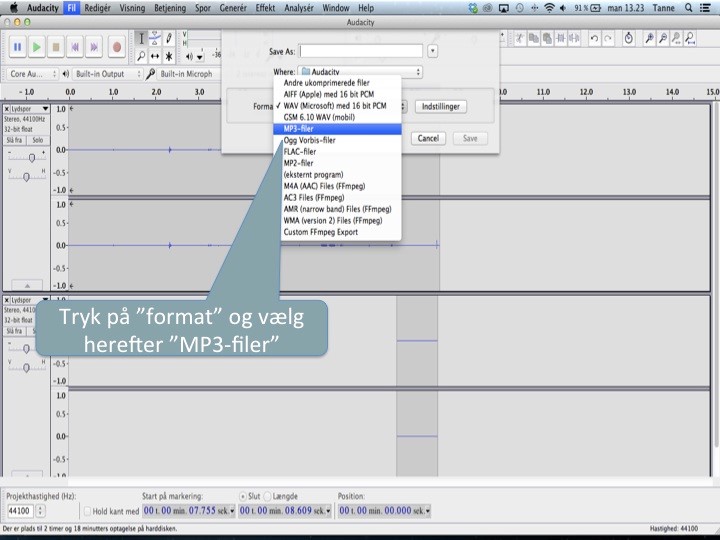Click the Wi-Fi icon in the menu bar

[x=549, y=8]
